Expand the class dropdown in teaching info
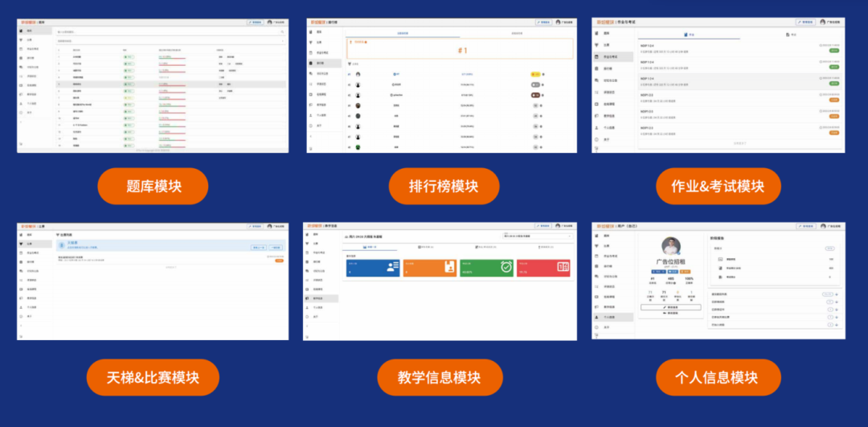868x427 pixels. pyautogui.click(x=534, y=236)
